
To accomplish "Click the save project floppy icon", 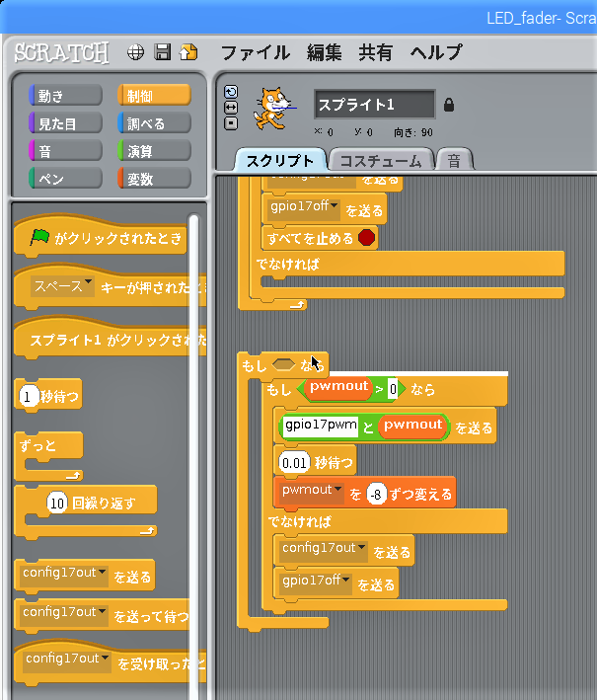I will click(x=163, y=52).
